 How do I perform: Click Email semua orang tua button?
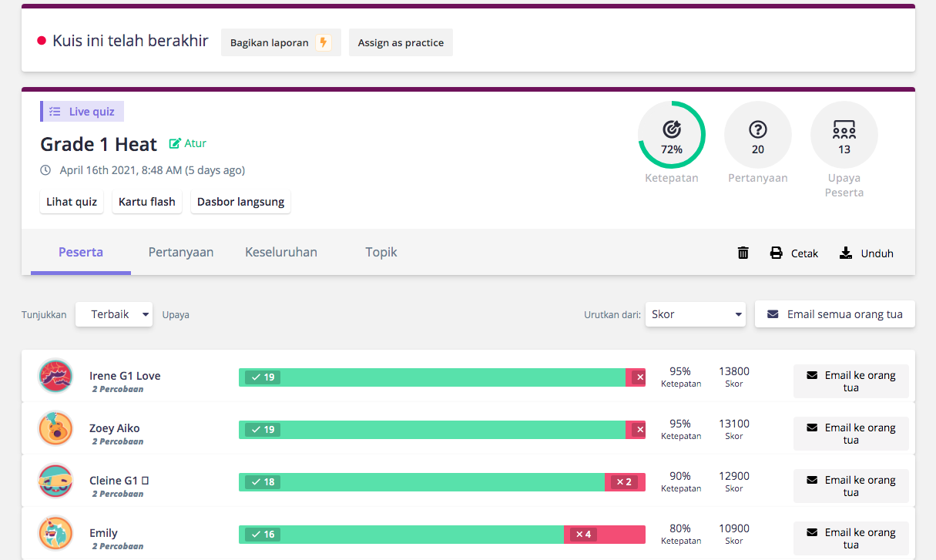[835, 314]
